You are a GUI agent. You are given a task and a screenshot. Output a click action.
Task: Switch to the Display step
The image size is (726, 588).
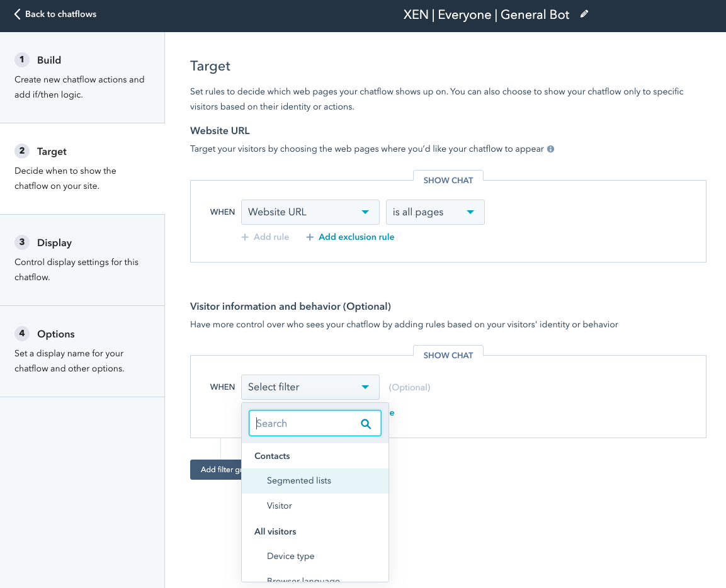(54, 242)
